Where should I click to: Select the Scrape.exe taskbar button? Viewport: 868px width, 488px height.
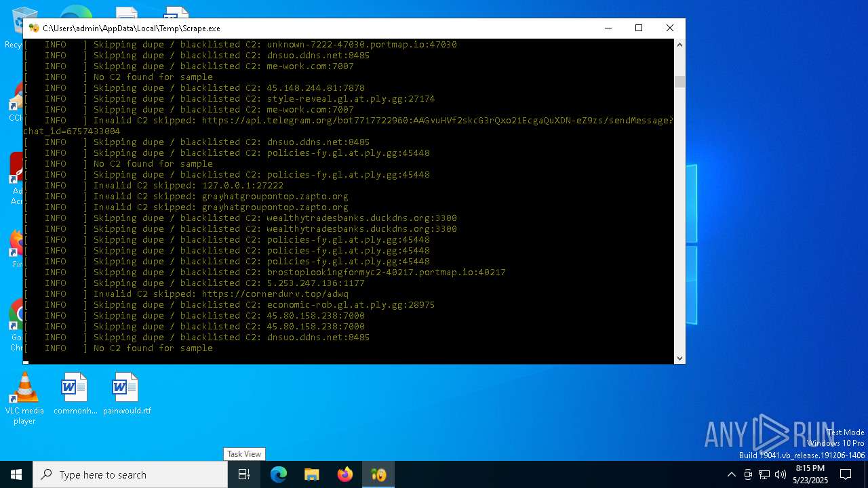tap(378, 474)
